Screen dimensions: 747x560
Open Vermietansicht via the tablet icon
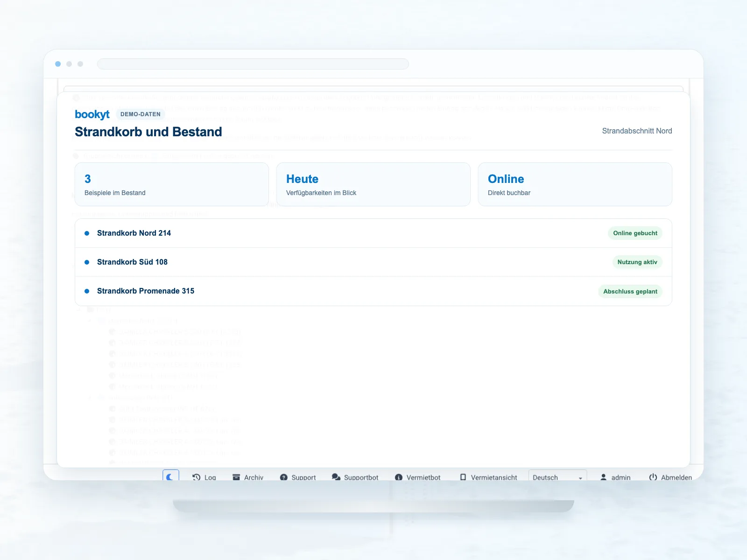tap(463, 477)
